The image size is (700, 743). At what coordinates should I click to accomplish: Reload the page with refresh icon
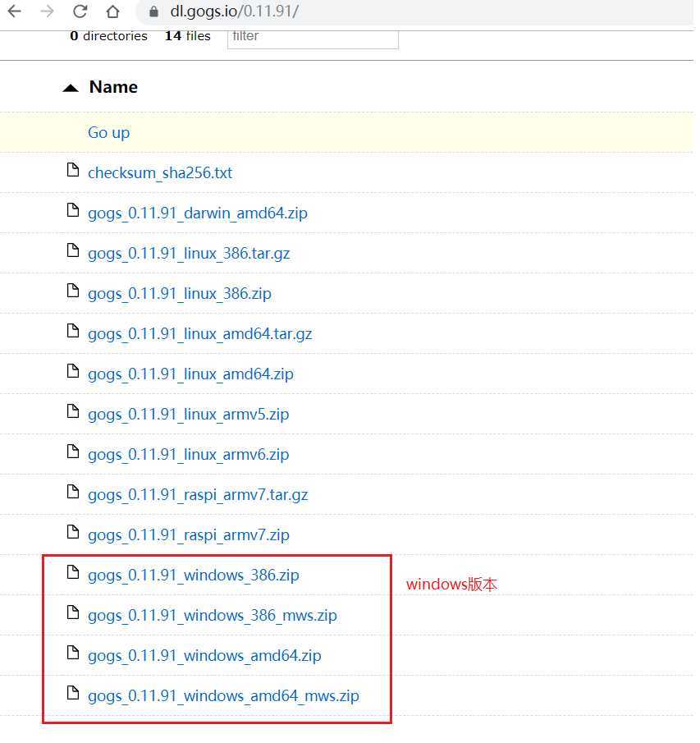coord(80,11)
